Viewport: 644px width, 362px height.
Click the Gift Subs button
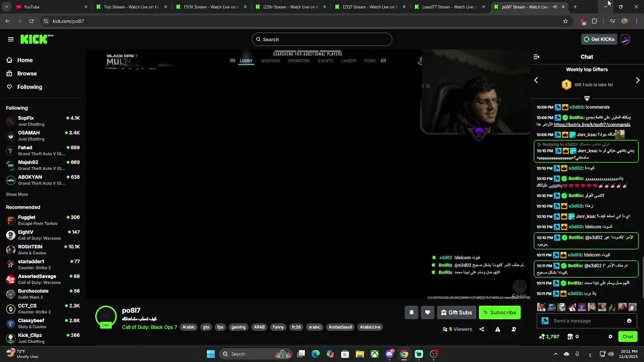tap(456, 312)
